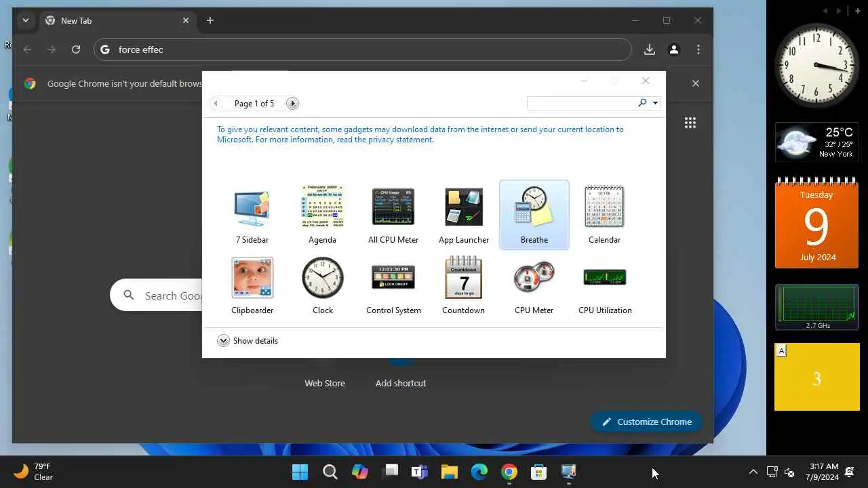The width and height of the screenshot is (868, 488).
Task: Select the All CPU Meter gadget
Action: tap(393, 215)
